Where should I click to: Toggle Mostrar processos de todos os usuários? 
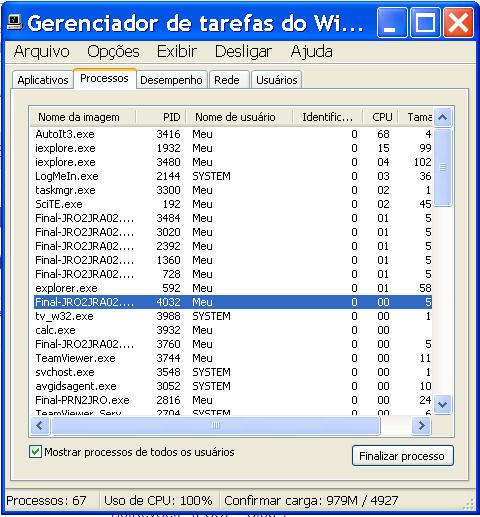pyautogui.click(x=35, y=452)
